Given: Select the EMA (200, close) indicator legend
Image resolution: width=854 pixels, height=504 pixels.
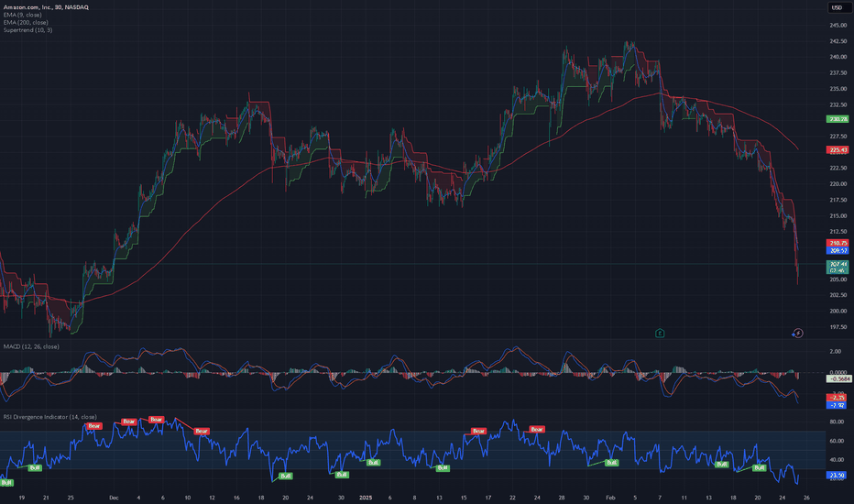Looking at the screenshot, I should point(26,22).
